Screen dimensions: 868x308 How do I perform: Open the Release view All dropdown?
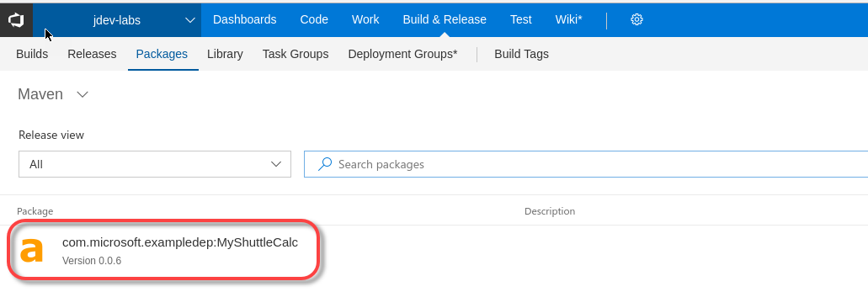[155, 164]
